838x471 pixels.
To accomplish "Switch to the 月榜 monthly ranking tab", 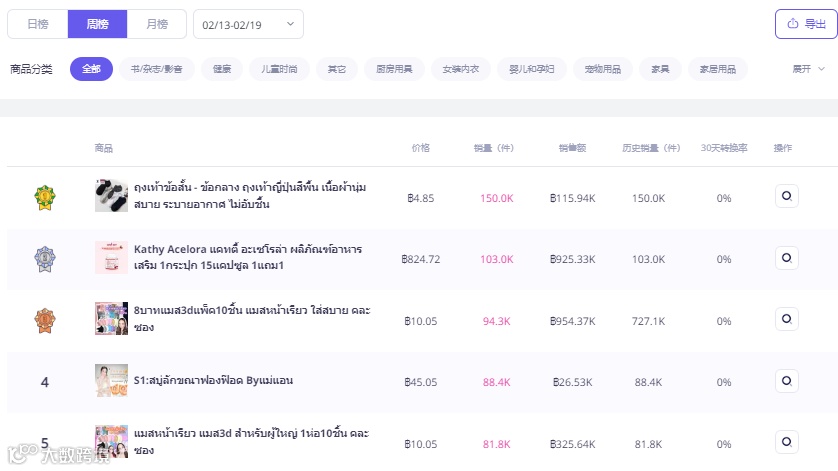I will click(x=156, y=24).
